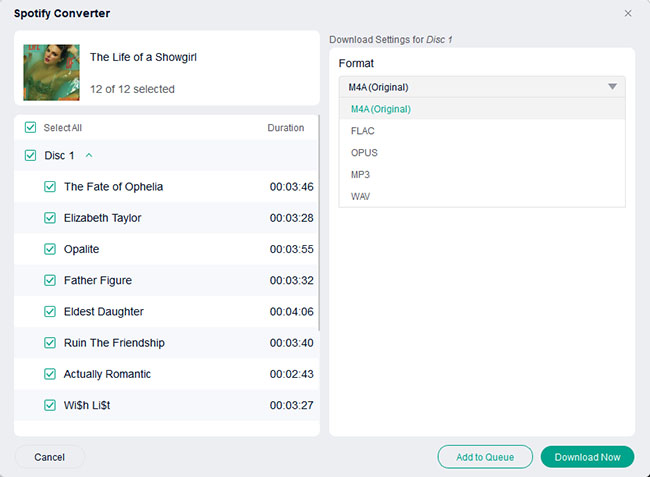Click the Cancel button
Screen dimensions: 650x477
(49, 457)
